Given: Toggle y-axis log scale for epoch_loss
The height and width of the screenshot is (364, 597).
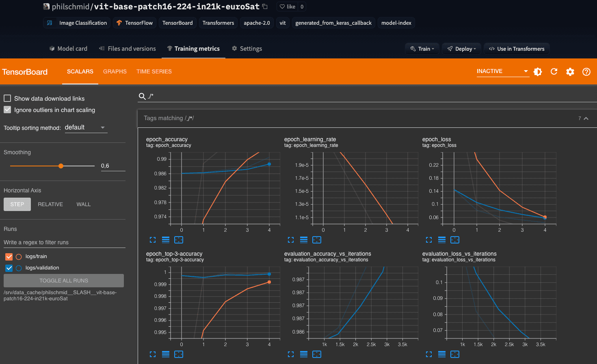Looking at the screenshot, I should [x=442, y=240].
